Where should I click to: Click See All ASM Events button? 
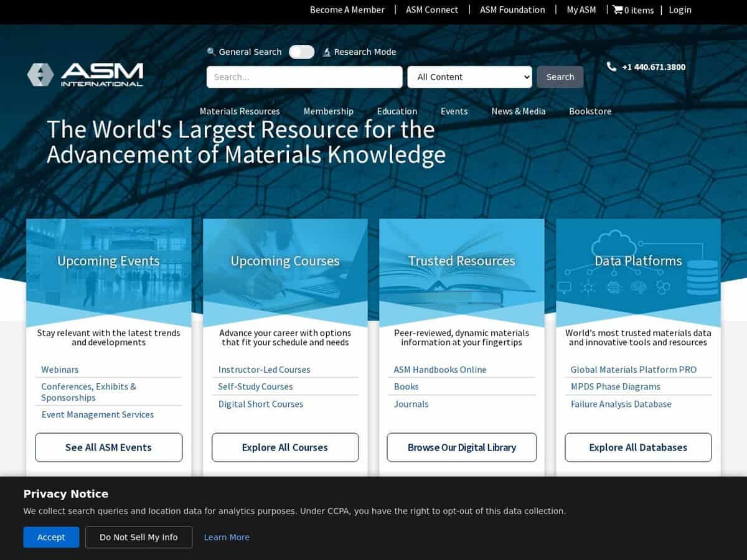pyautogui.click(x=108, y=447)
